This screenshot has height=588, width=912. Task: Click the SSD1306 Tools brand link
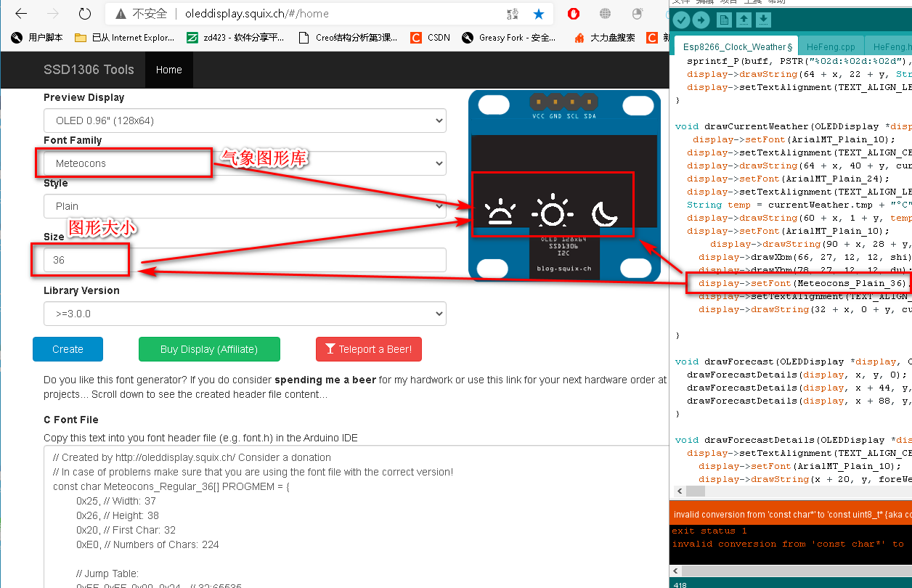89,70
